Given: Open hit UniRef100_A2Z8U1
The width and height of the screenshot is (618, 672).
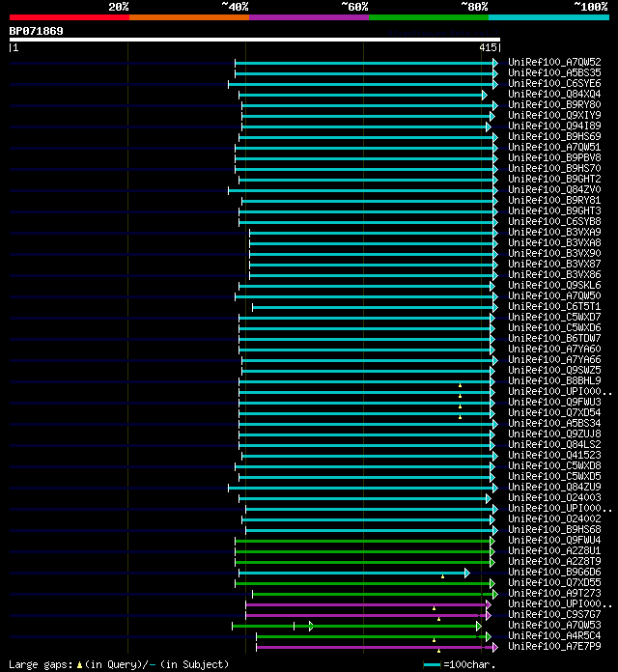Looking at the screenshot, I should 554,550.
